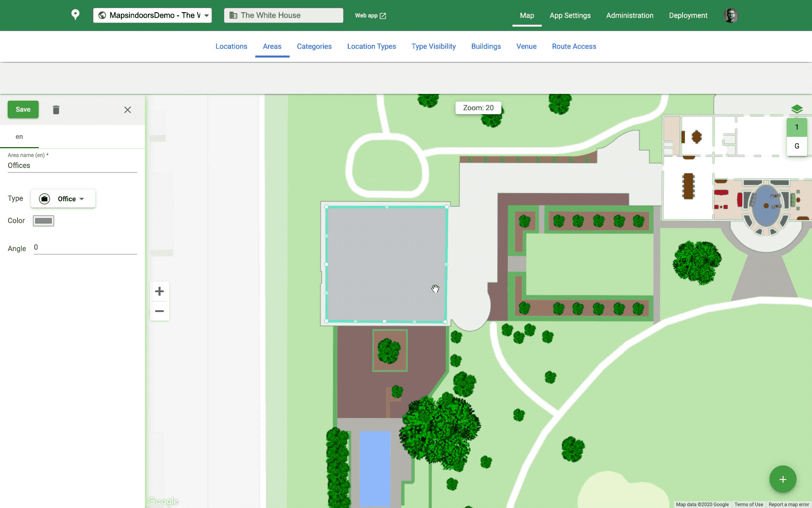The image size is (812, 508).
Task: Open the user profile avatar
Action: [x=730, y=15]
